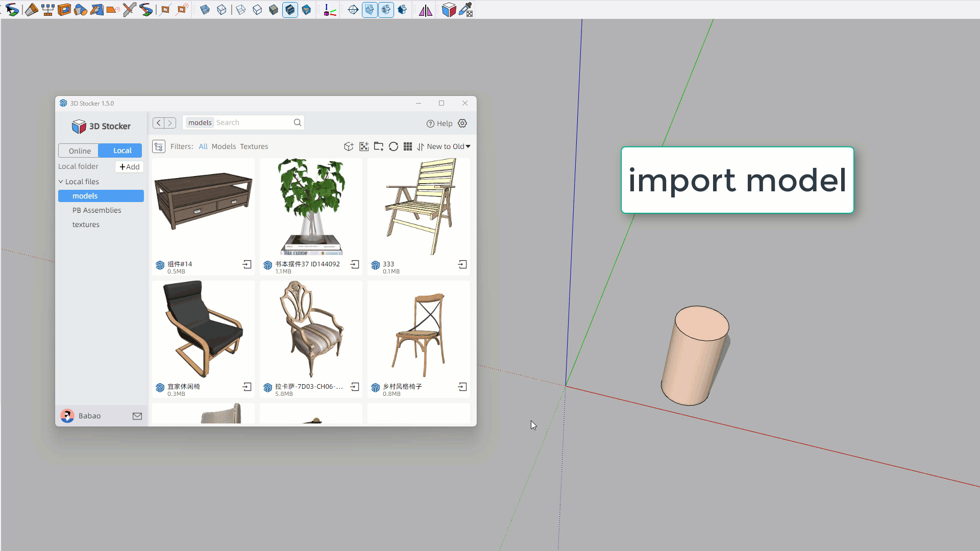Import the 333 chair model
This screenshot has height=551, width=980.
[x=462, y=264]
